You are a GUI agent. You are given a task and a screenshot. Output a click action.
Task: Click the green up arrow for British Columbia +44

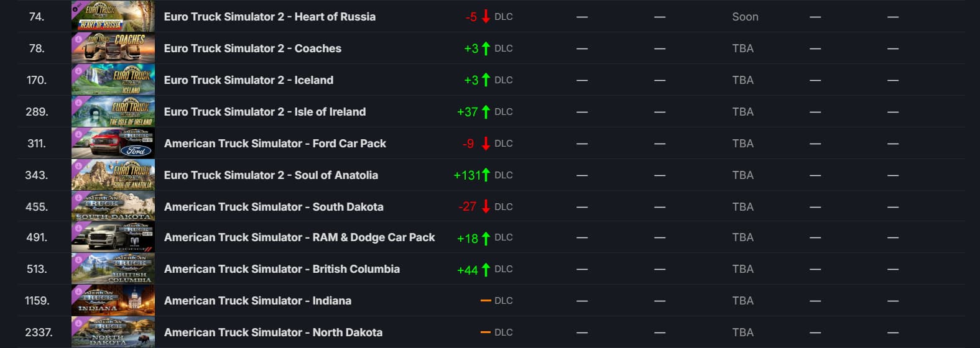pos(486,270)
